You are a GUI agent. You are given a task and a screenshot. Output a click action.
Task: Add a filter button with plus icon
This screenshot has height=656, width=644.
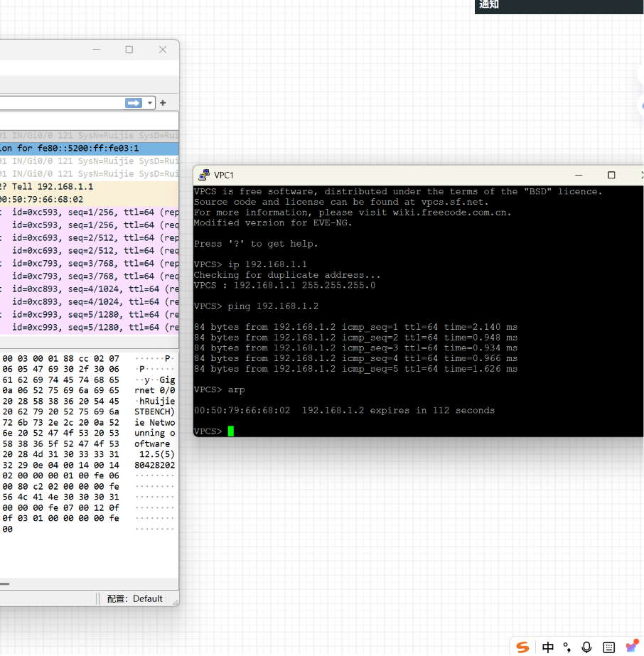(163, 103)
